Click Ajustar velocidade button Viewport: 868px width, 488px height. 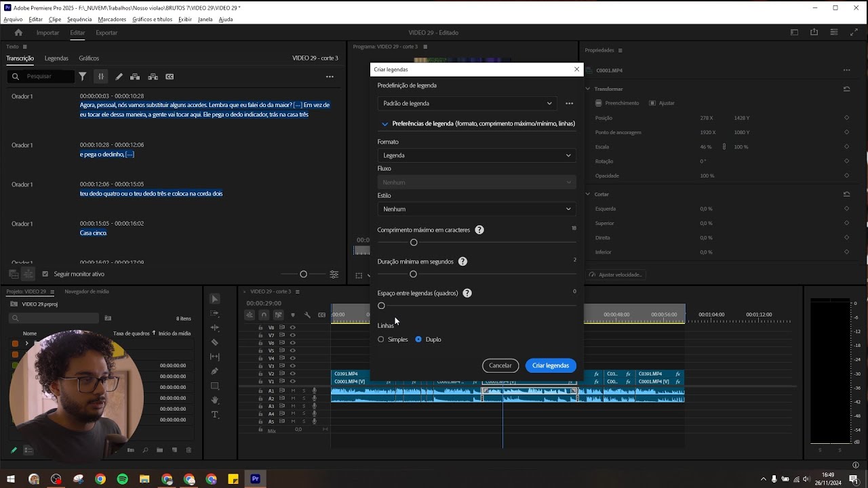tap(616, 274)
